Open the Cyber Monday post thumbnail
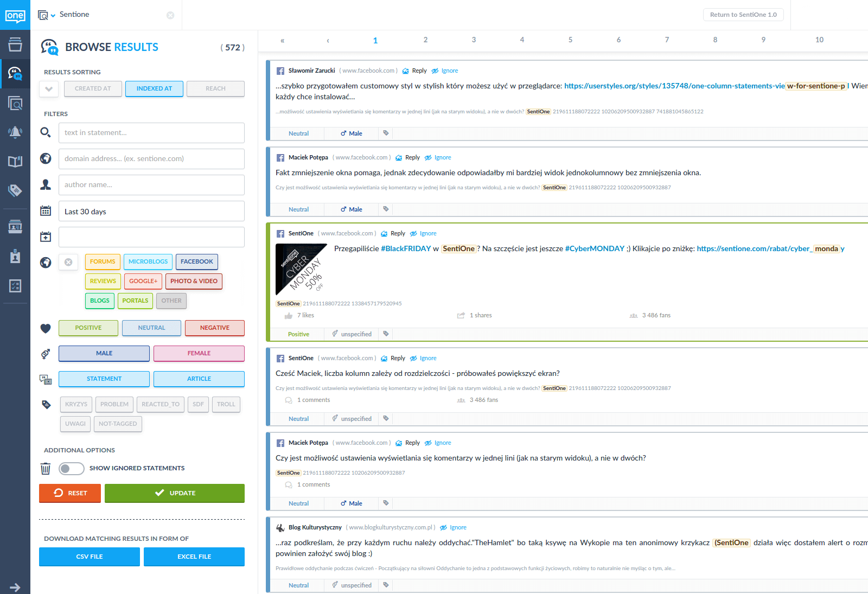Image resolution: width=868 pixels, height=594 pixels. (302, 269)
